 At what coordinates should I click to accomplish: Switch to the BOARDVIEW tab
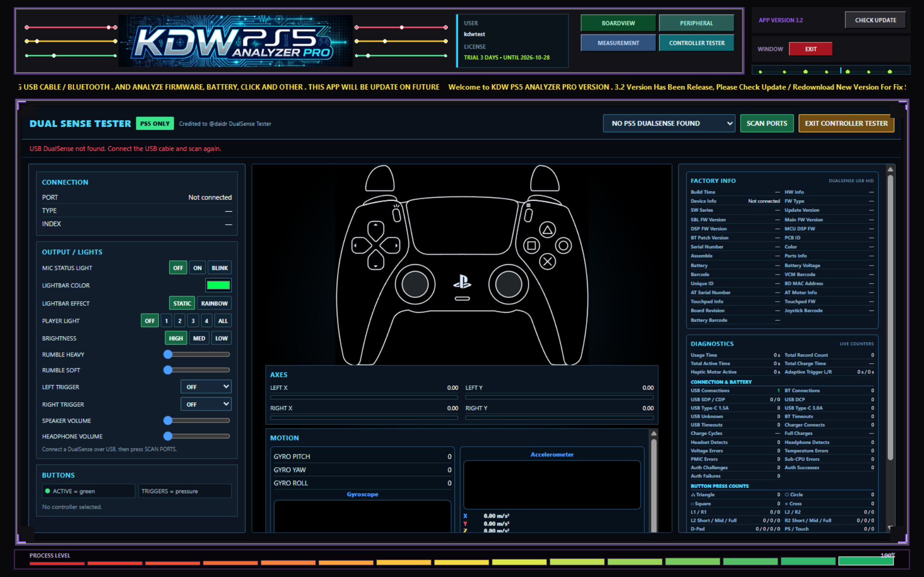tap(618, 23)
